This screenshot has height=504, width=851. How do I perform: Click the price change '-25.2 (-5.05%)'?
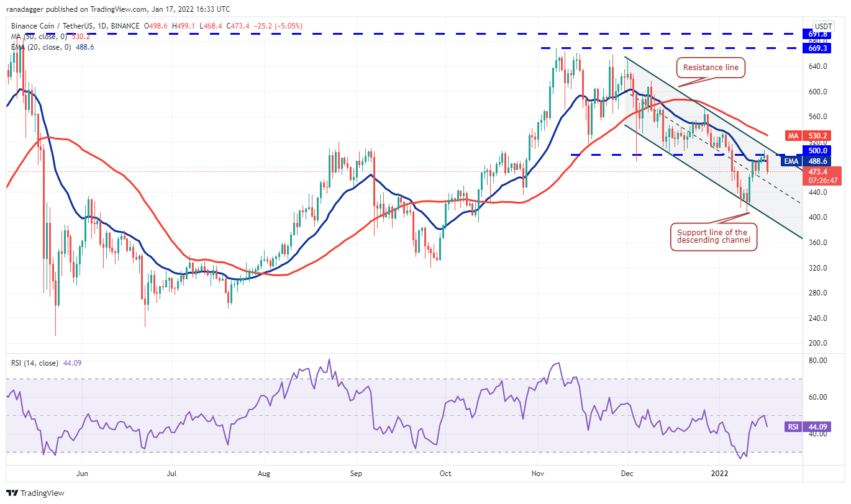point(278,26)
